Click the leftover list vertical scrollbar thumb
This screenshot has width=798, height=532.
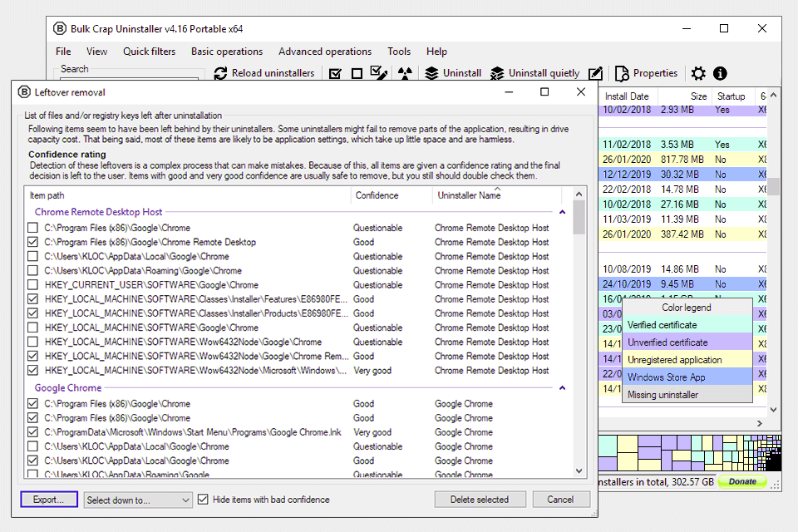click(x=579, y=218)
